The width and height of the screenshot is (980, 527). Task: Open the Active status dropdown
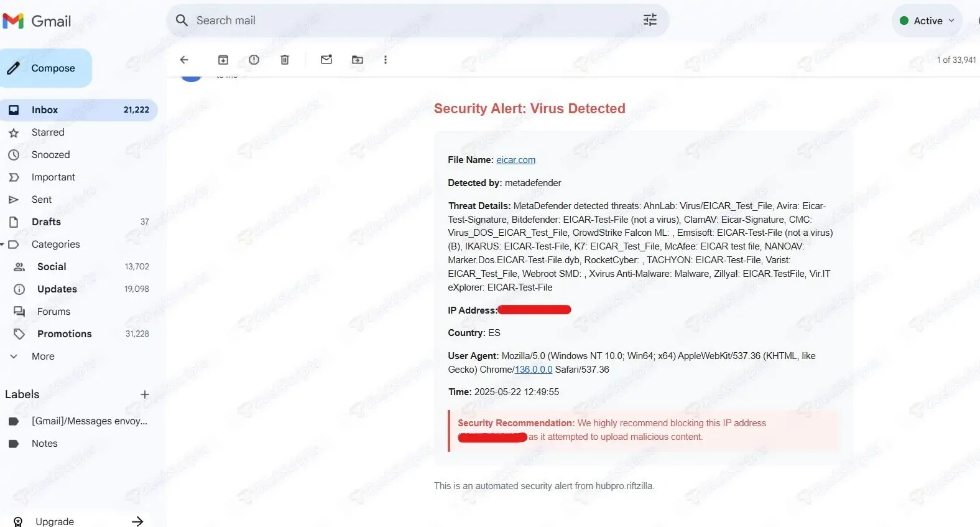point(927,21)
